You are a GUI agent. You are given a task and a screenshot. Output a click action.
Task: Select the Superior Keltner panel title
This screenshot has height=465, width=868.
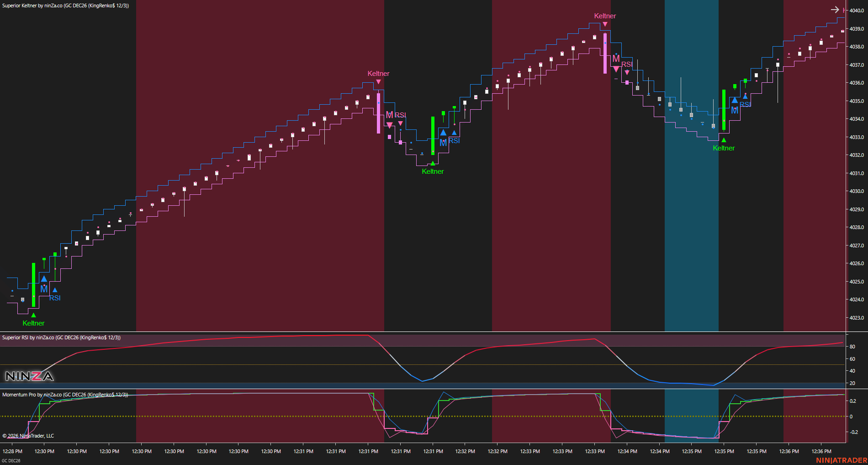click(x=65, y=5)
